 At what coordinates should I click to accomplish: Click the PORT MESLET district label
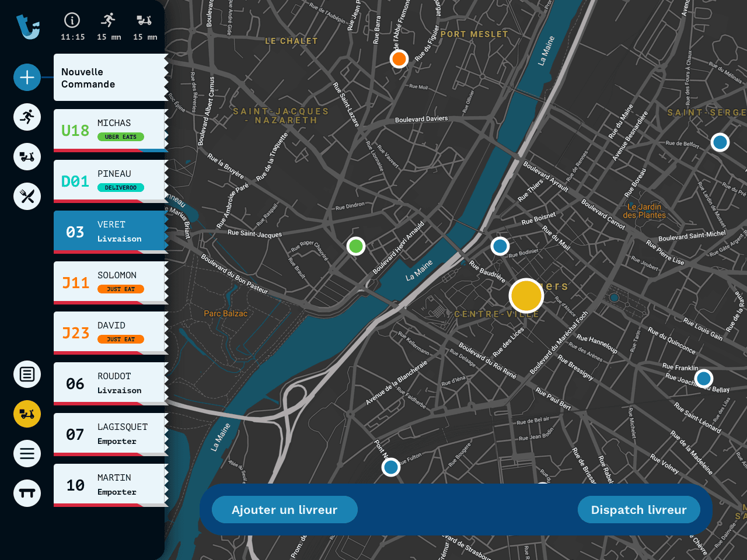pos(474,34)
